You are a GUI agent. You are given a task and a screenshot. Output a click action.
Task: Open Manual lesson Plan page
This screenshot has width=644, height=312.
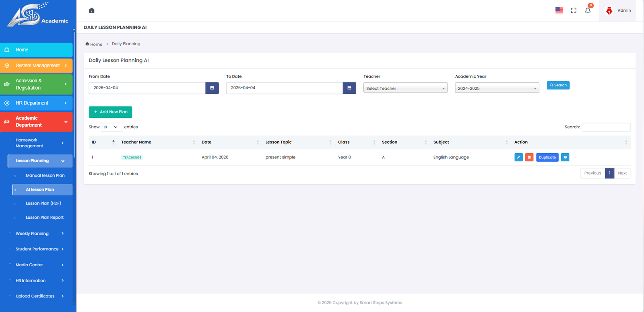point(45,176)
